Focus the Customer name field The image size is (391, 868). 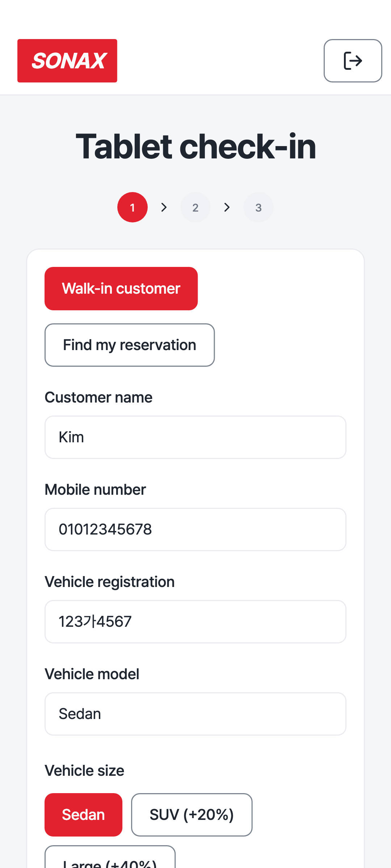(195, 437)
